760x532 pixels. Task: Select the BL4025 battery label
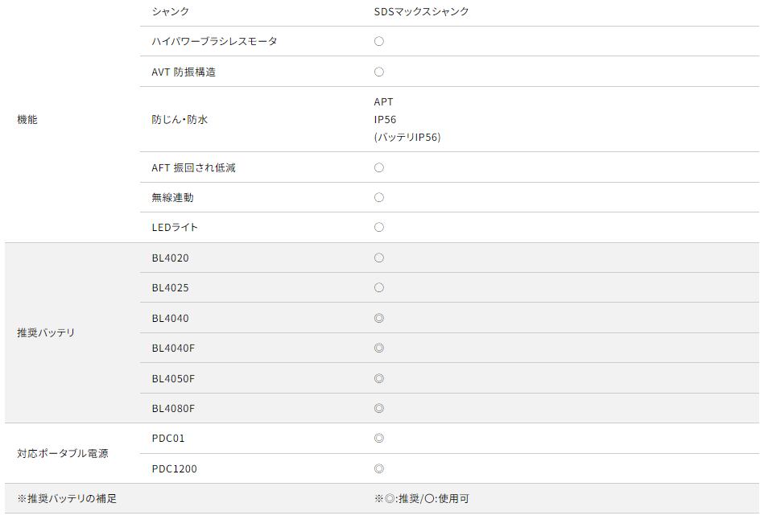(170, 287)
